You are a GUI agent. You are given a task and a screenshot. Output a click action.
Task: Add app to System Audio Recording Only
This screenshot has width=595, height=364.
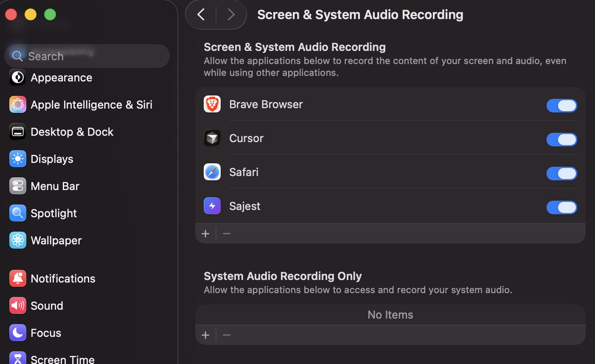205,335
